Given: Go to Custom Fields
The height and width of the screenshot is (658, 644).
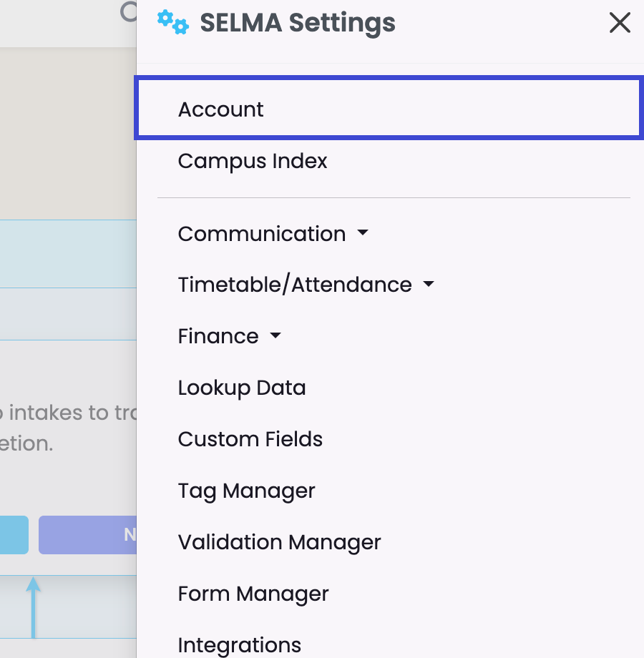Looking at the screenshot, I should click(x=250, y=439).
